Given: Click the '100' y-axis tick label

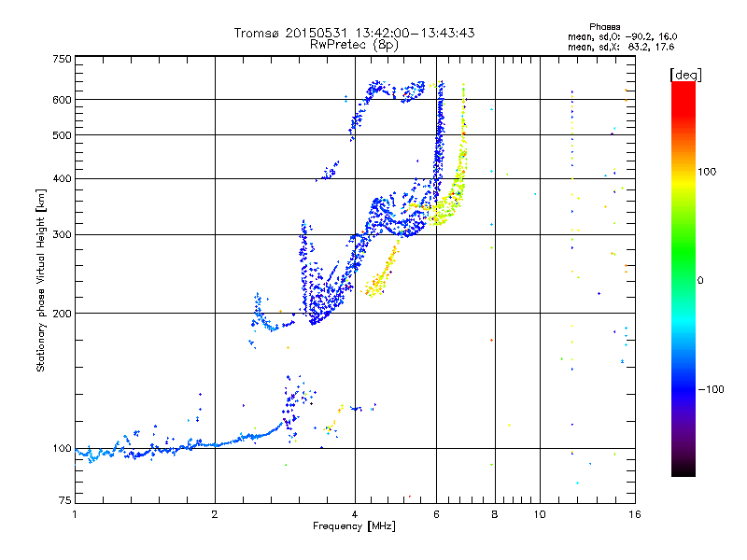Looking at the screenshot, I should click(63, 449).
